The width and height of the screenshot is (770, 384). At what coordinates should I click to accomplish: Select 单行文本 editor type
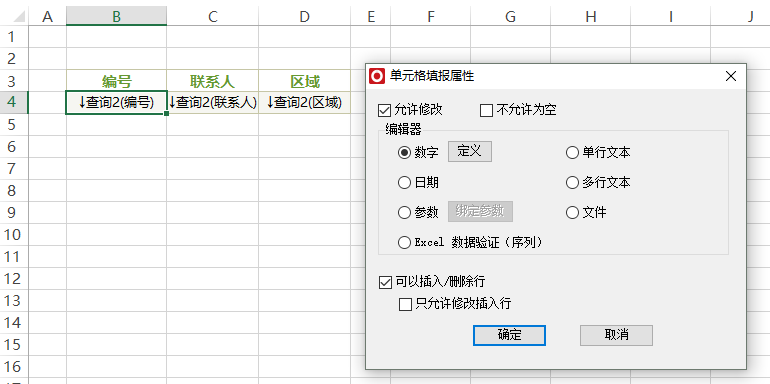pyautogui.click(x=572, y=153)
